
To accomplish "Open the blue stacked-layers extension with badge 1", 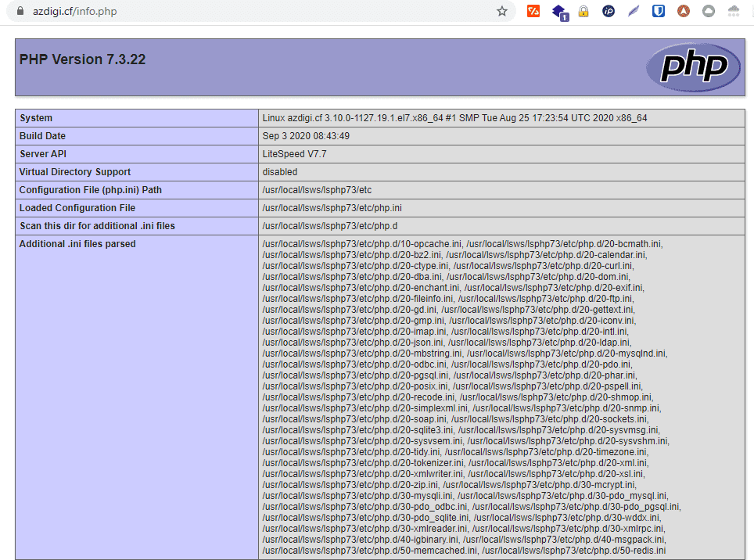I will tap(559, 13).
